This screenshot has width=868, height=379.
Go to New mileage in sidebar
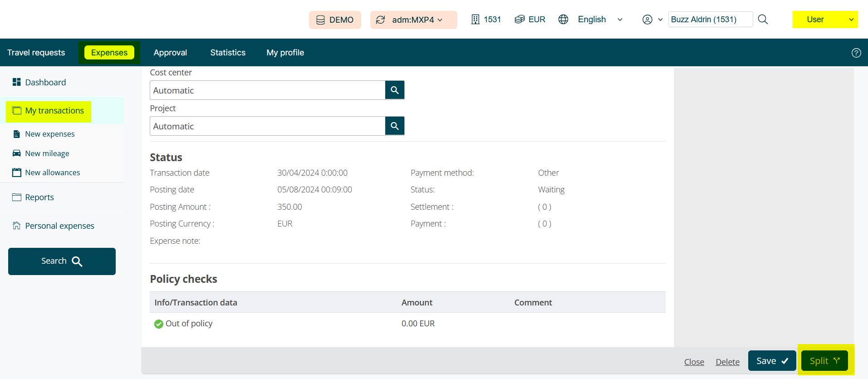tap(47, 153)
